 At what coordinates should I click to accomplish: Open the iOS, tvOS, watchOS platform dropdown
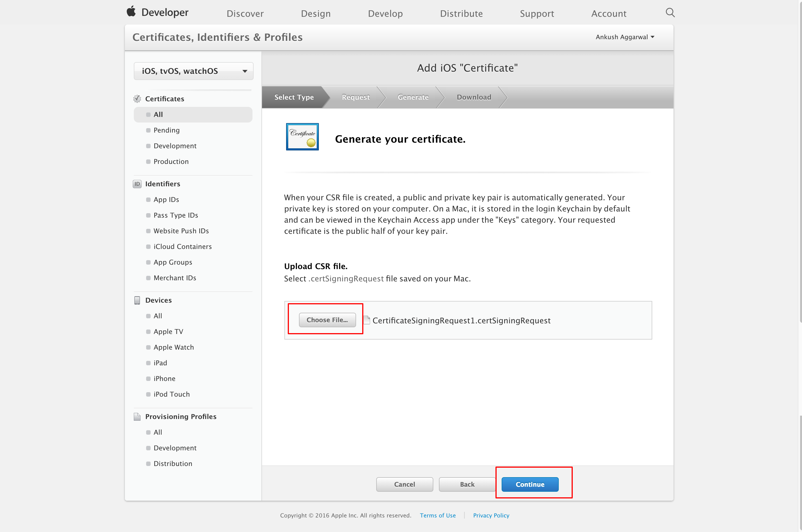click(193, 71)
